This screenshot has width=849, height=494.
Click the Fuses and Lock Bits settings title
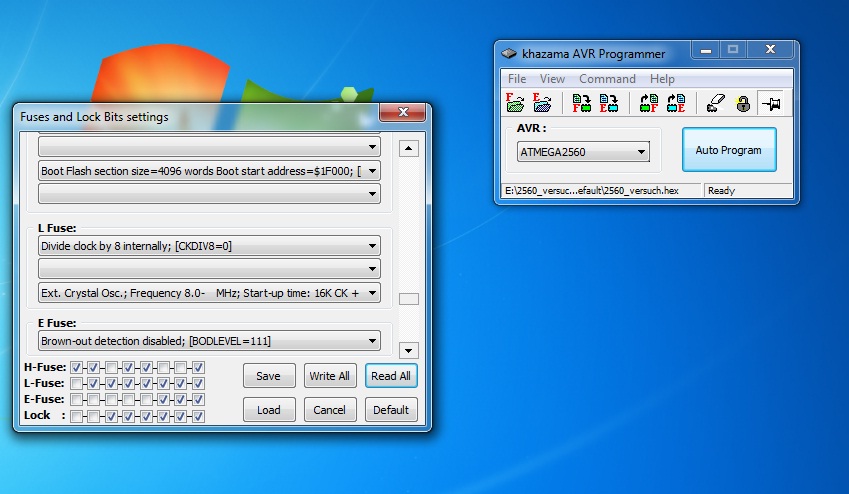[x=94, y=116]
